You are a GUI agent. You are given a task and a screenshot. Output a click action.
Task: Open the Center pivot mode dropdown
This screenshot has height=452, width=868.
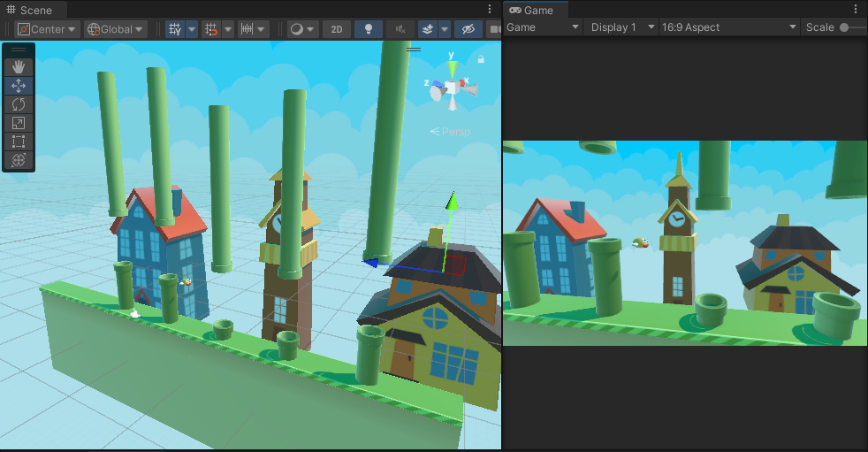[48, 29]
